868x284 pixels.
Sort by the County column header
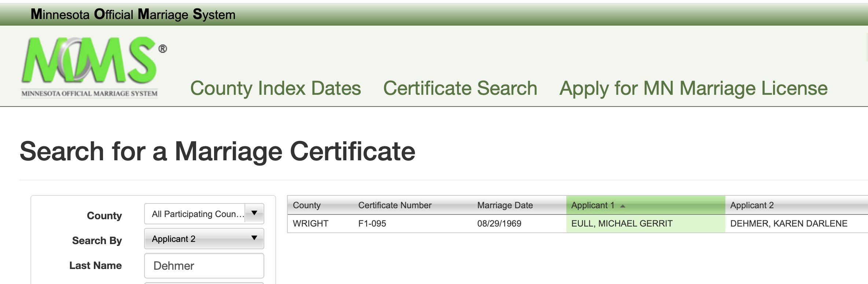(x=306, y=205)
